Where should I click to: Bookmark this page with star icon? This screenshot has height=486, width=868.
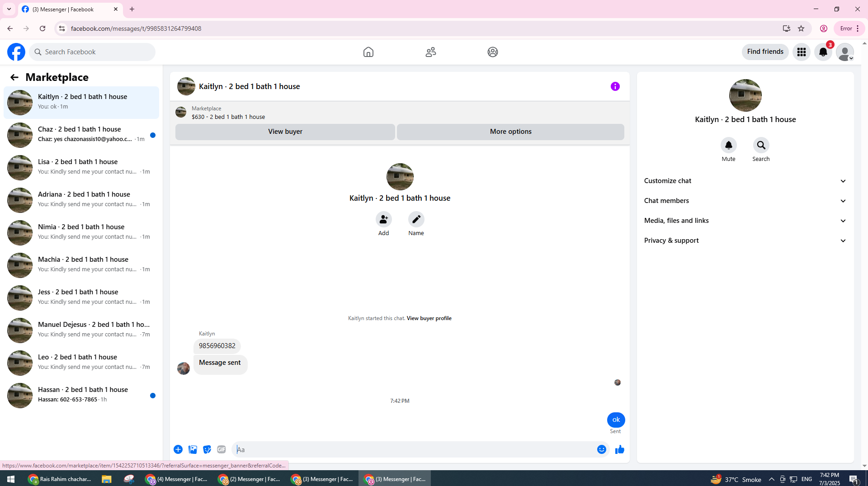coord(801,28)
